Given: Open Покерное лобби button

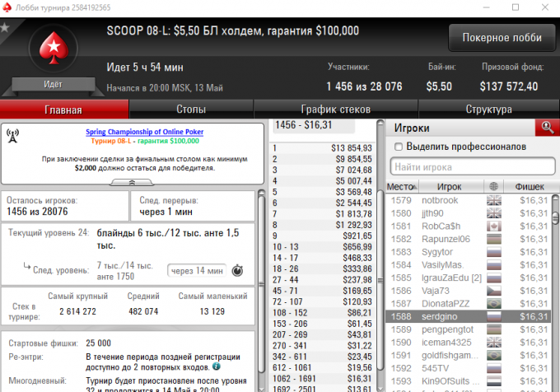Looking at the screenshot, I should [x=502, y=38].
